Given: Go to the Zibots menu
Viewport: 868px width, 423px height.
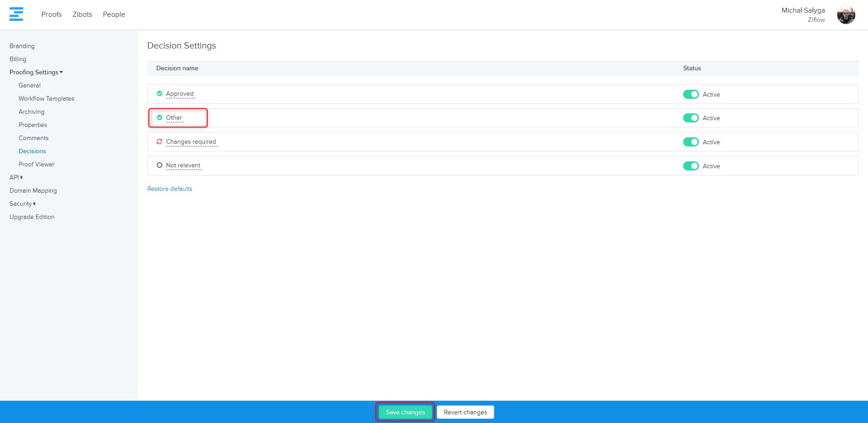Looking at the screenshot, I should point(82,15).
